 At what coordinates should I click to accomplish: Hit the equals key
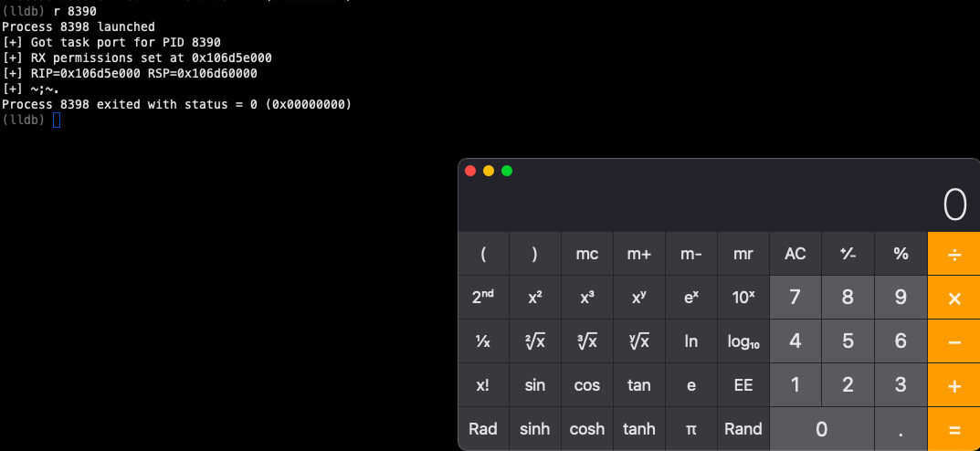(x=954, y=429)
